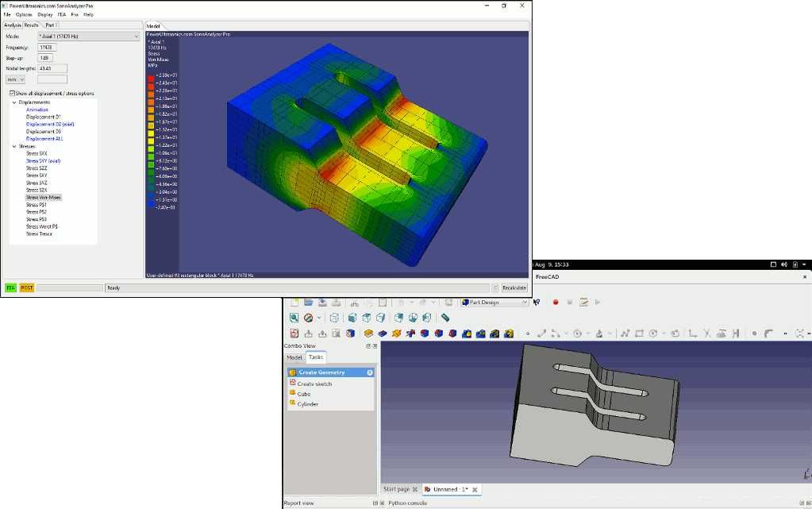Click the Nodal lengths field showing 43.40
The width and height of the screenshot is (812, 509).
[x=52, y=68]
